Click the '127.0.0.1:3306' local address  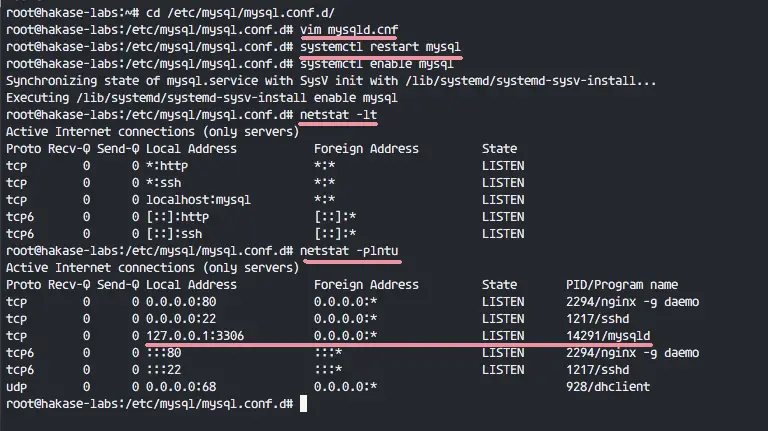point(195,335)
